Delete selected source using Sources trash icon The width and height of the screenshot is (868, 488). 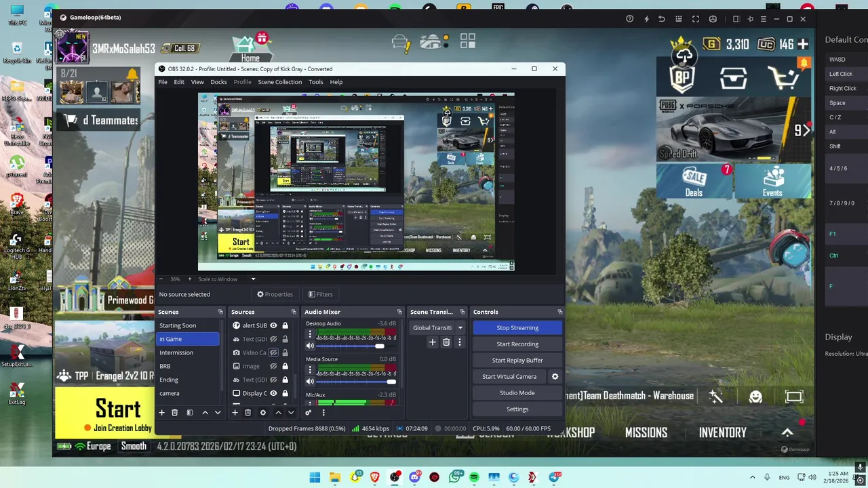click(x=248, y=412)
